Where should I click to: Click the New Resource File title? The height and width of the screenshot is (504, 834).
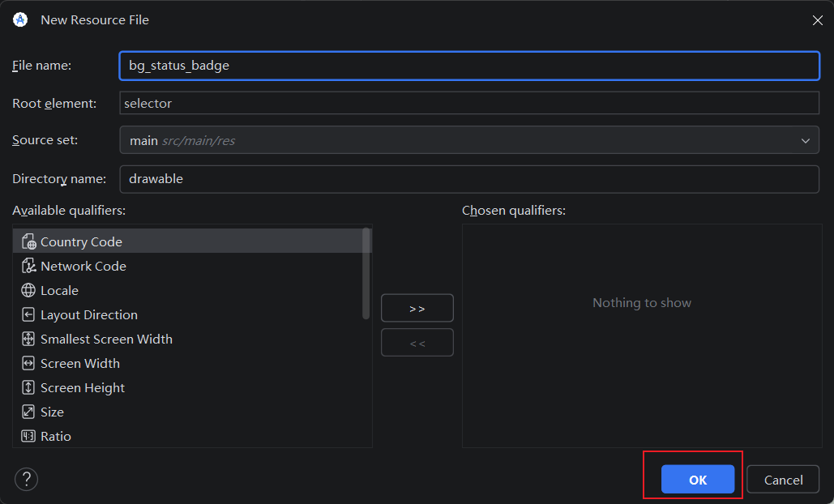[95, 19]
